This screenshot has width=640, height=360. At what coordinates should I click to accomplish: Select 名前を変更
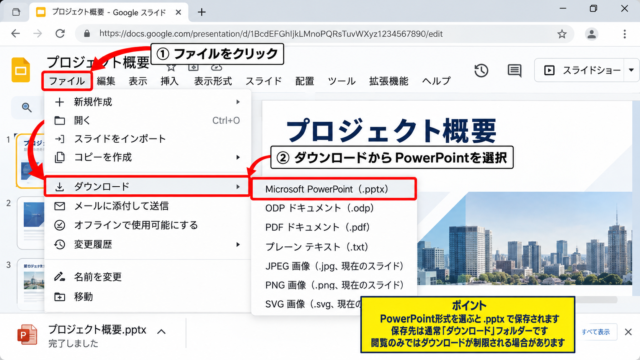pos(147,277)
